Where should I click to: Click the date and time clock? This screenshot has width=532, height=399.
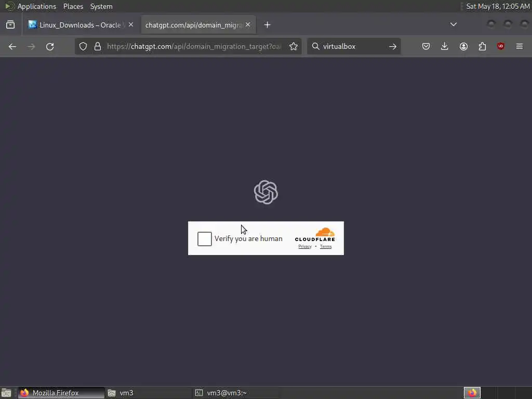tap(498, 6)
